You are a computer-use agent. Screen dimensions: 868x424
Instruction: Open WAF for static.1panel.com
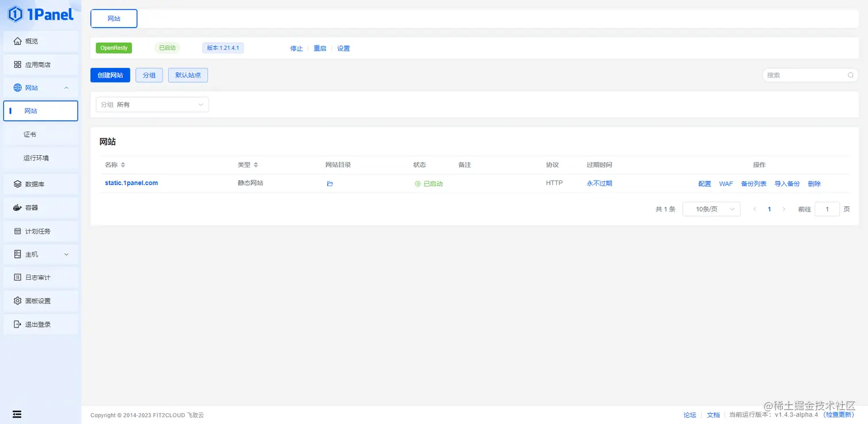726,184
